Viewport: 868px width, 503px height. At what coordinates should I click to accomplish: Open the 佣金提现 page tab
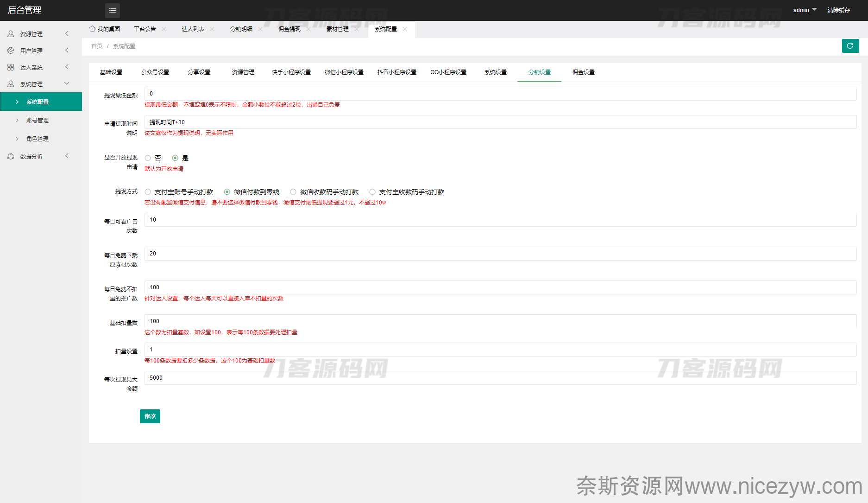289,29
